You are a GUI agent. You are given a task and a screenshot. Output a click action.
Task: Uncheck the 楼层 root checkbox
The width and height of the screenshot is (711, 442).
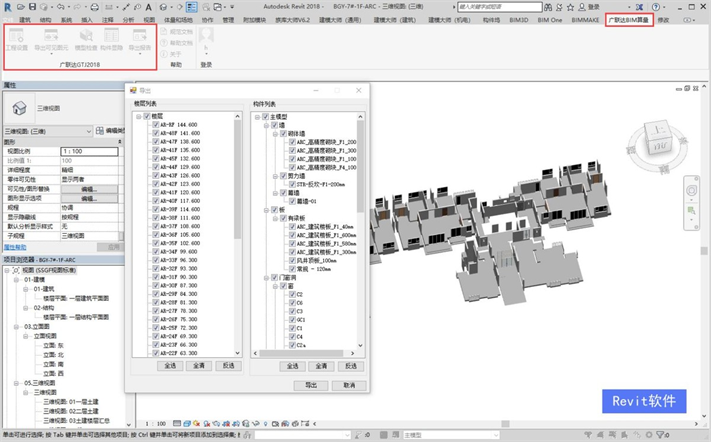147,117
